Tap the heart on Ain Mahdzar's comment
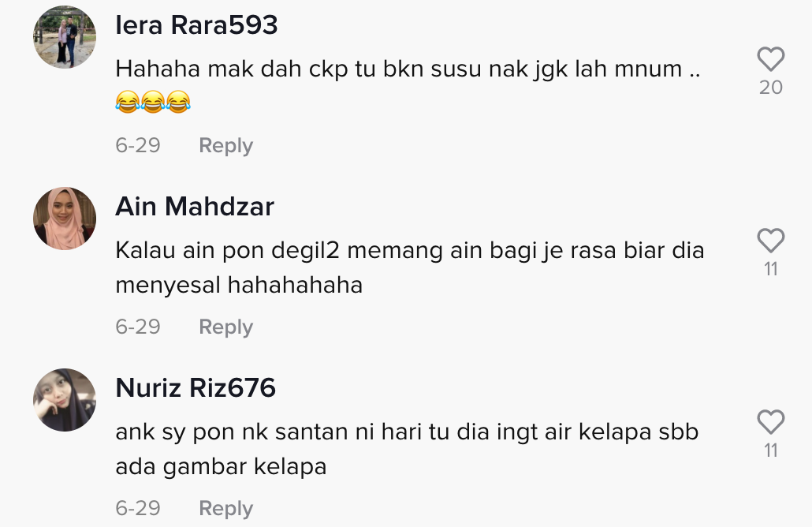Screen dimensions: 812x527 click(x=770, y=241)
